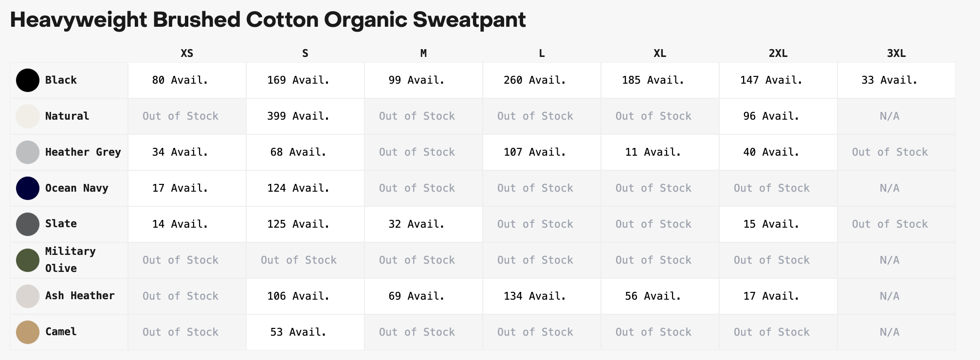Select the Camel color swatch
Screen dimensions: 980x360
pos(28,332)
